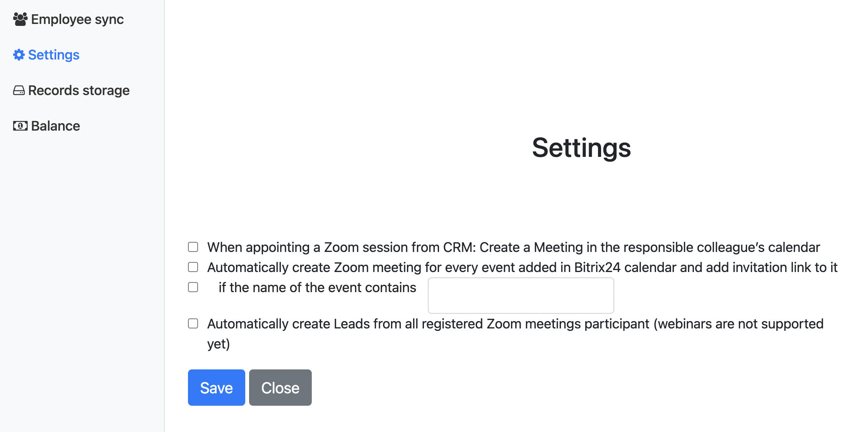
Task: Tick the auto-create Zoom meeting checkbox
Action: pyautogui.click(x=193, y=267)
